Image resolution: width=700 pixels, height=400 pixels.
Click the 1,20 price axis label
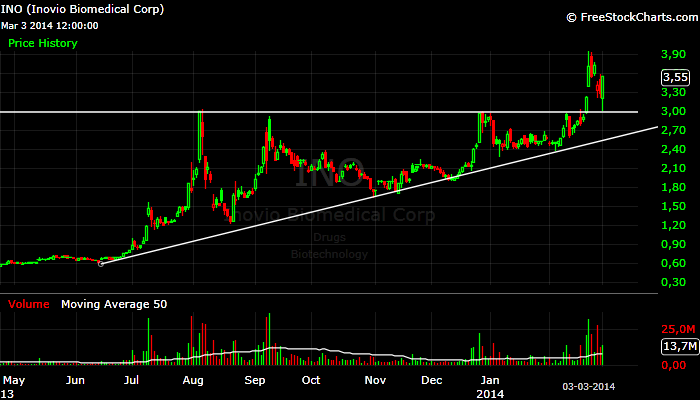[674, 225]
